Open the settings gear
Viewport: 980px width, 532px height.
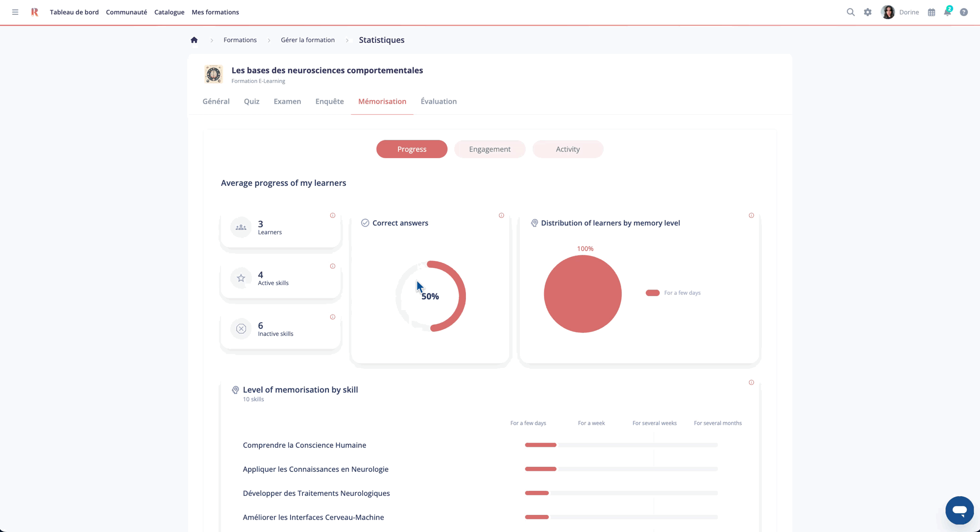pos(867,12)
